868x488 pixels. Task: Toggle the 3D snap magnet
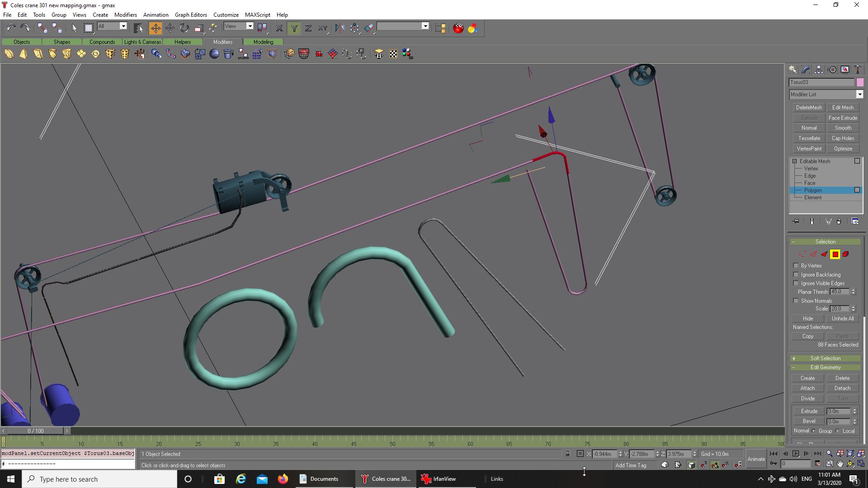pos(704,465)
